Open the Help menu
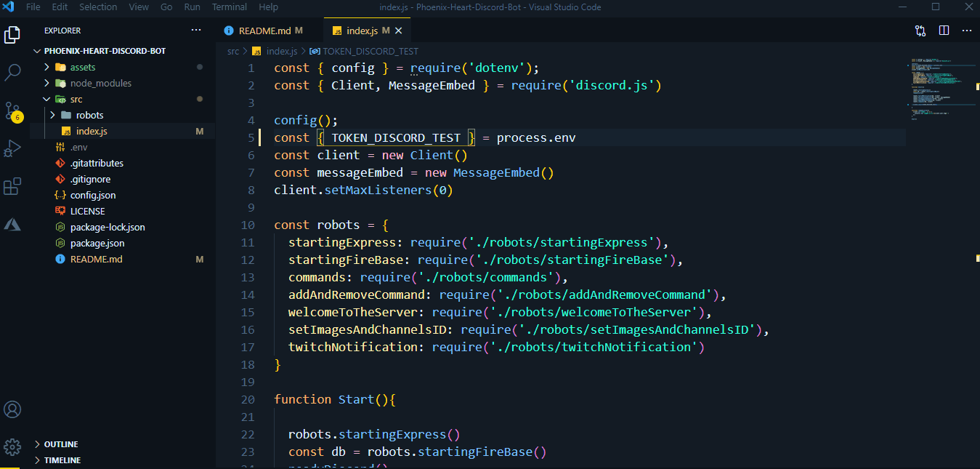The image size is (980, 469). [268, 7]
